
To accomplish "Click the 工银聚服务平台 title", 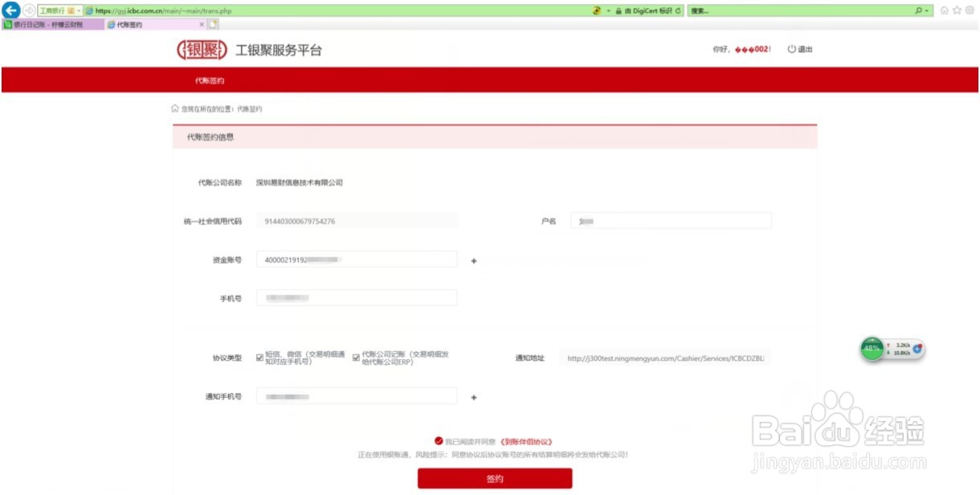I will click(279, 50).
